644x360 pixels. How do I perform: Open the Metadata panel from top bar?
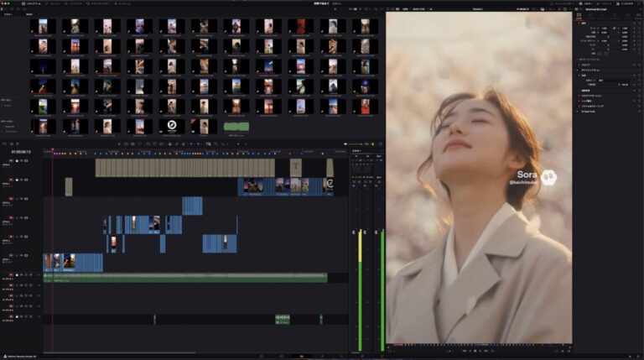tap(605, 3)
